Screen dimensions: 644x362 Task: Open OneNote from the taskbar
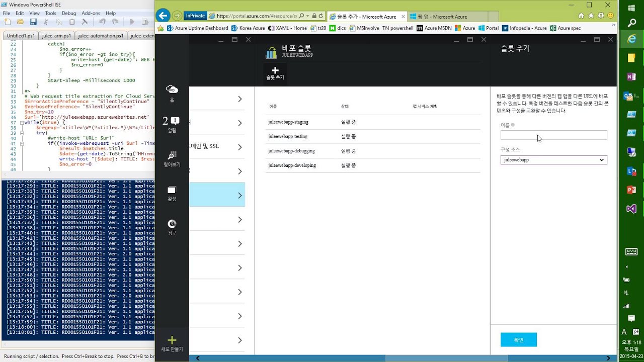(631, 76)
